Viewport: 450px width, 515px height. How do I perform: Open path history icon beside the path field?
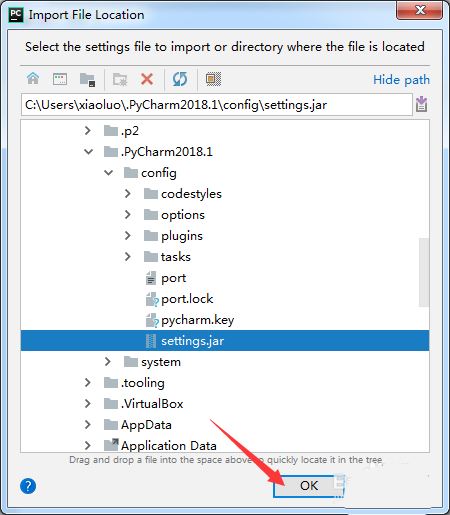pyautogui.click(x=422, y=104)
